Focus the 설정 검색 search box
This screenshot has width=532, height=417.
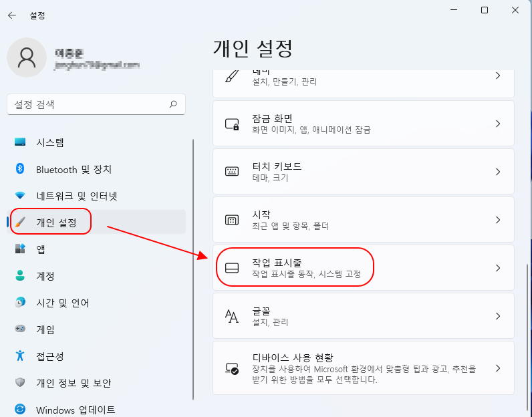[x=96, y=104]
